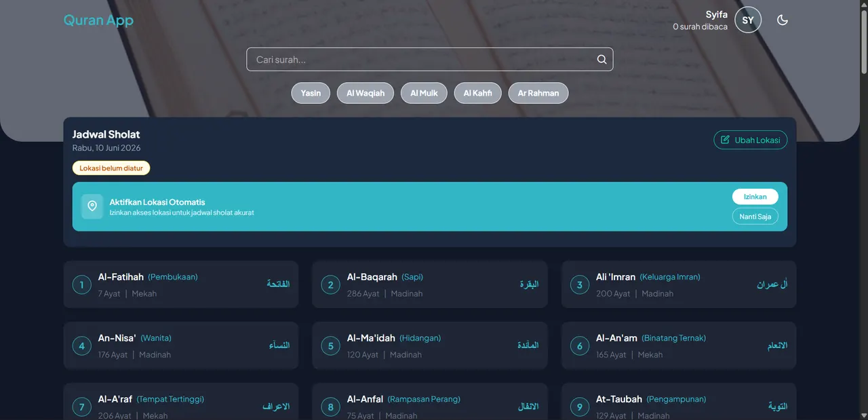Select the Yasin quick chip
Image resolution: width=868 pixels, height=420 pixels.
(x=311, y=93)
